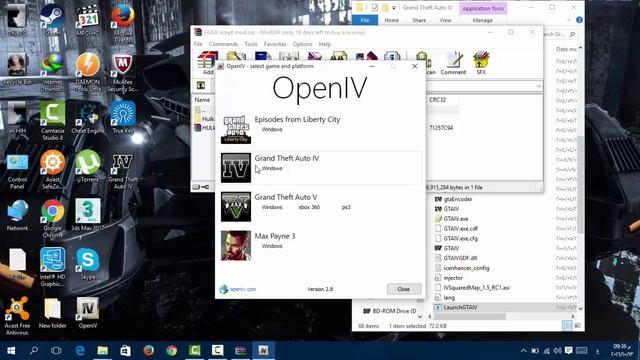Click Windows platform under Max Payne 3
Screen dimensions: 640x360
pos(272,246)
